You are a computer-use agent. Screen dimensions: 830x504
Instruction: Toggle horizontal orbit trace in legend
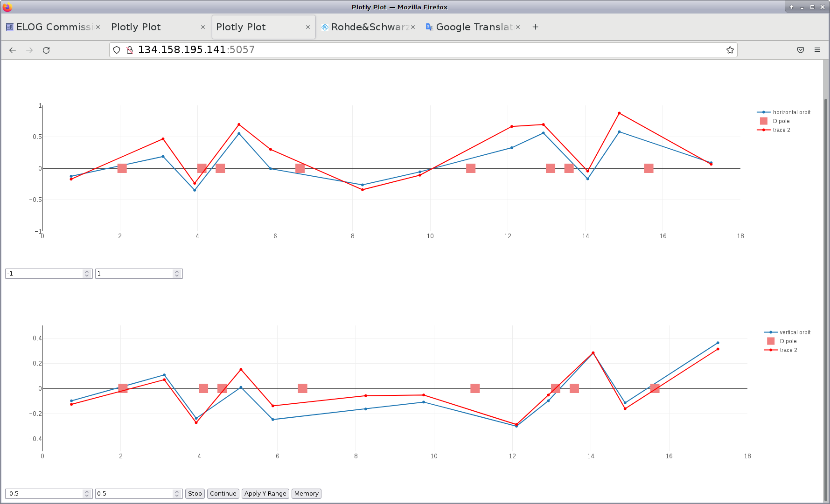click(x=791, y=112)
